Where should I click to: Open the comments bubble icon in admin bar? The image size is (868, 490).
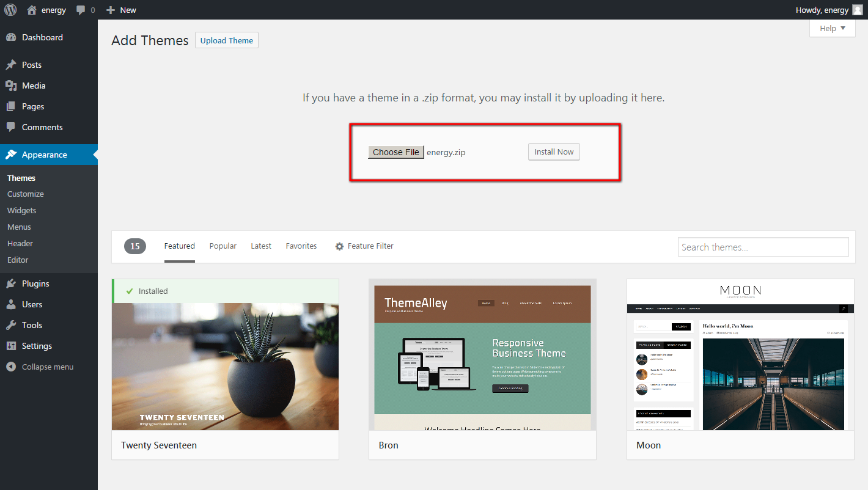tap(81, 10)
